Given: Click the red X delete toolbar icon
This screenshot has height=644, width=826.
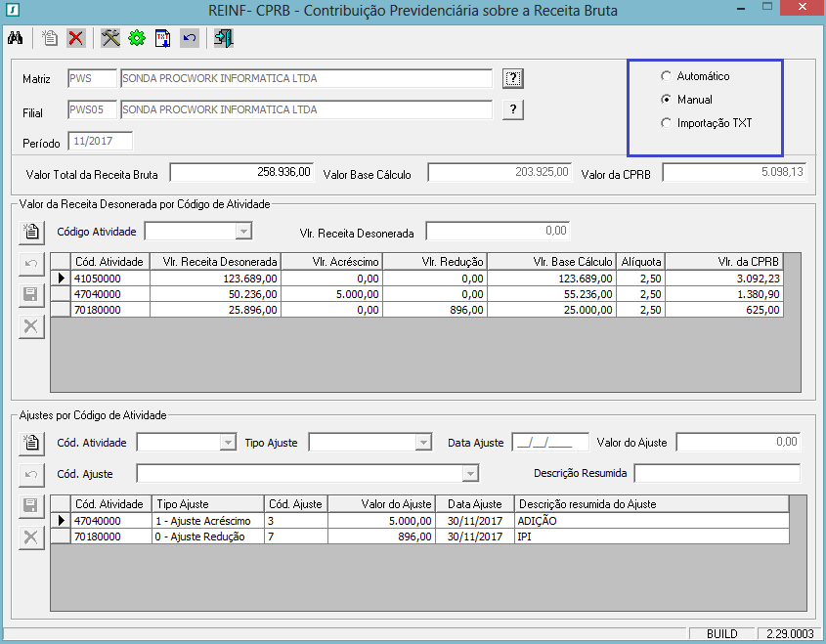Looking at the screenshot, I should [75, 39].
